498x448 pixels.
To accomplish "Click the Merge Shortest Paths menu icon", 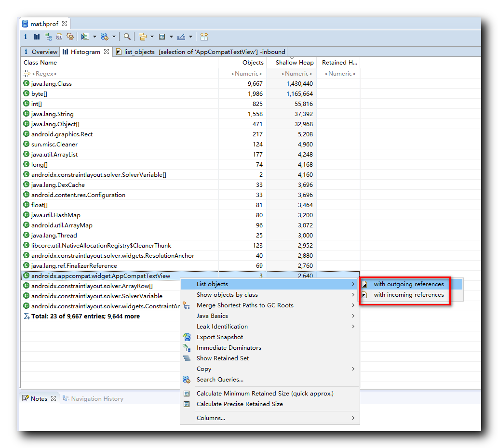I will 187,305.
